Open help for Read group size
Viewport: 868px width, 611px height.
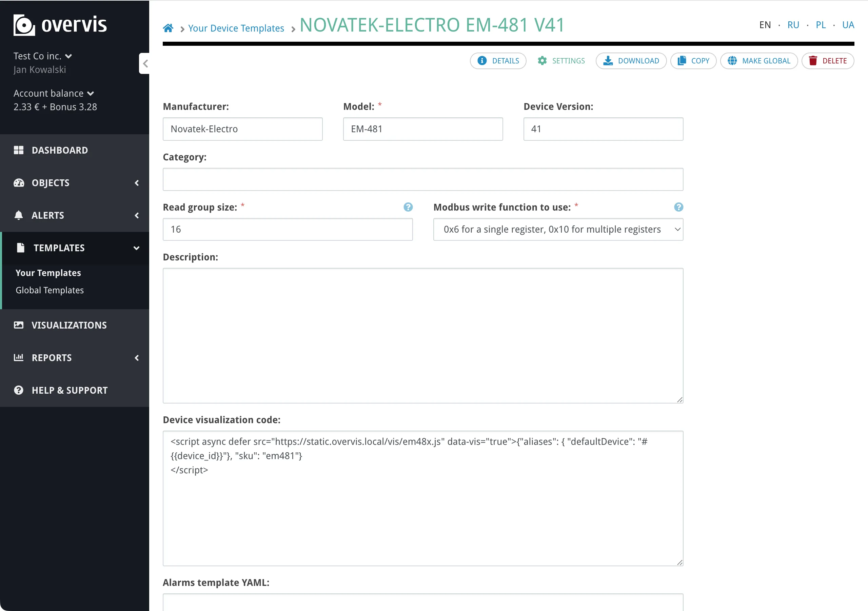pyautogui.click(x=408, y=207)
